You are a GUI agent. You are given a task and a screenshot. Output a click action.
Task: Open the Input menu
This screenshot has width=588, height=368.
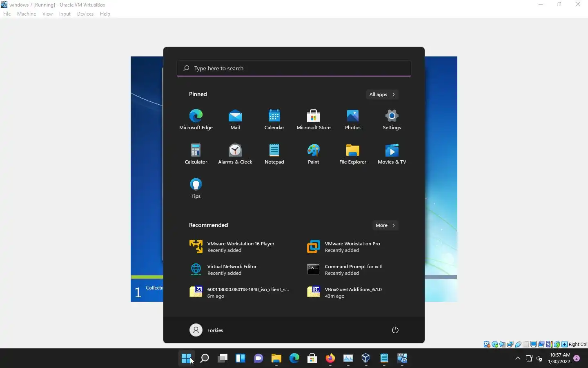(65, 14)
